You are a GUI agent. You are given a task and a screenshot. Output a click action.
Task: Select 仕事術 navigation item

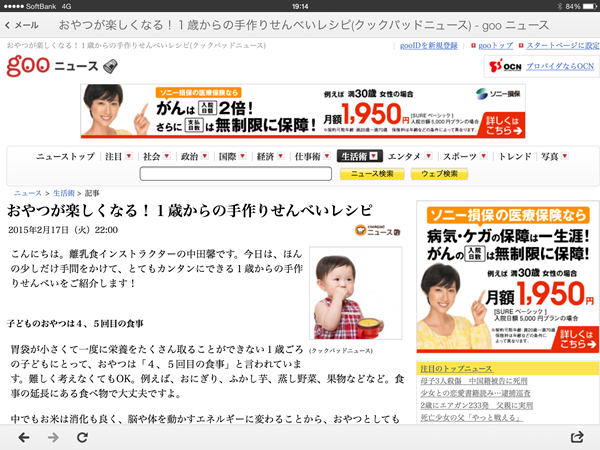click(x=307, y=157)
